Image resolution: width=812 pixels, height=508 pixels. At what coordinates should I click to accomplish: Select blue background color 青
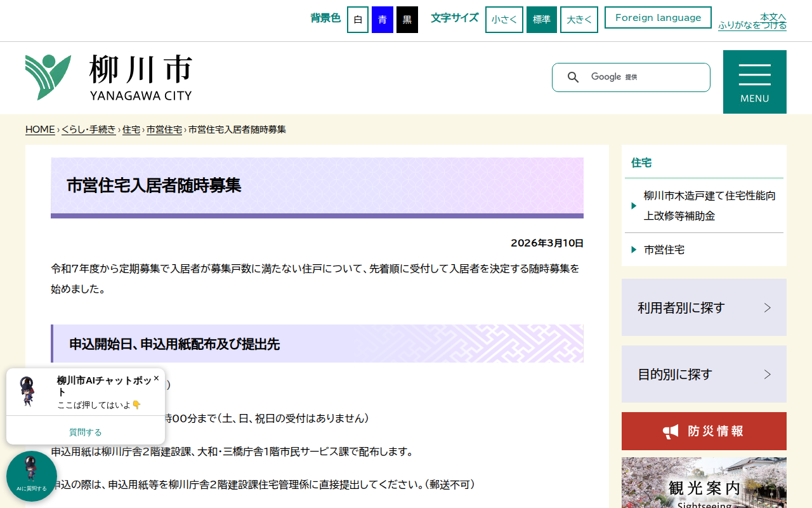(383, 20)
